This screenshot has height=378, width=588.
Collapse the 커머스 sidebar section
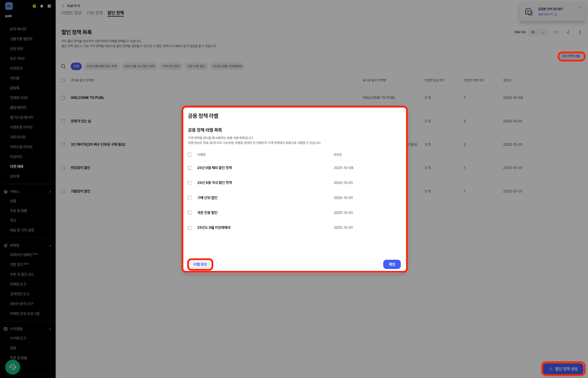(x=50, y=192)
